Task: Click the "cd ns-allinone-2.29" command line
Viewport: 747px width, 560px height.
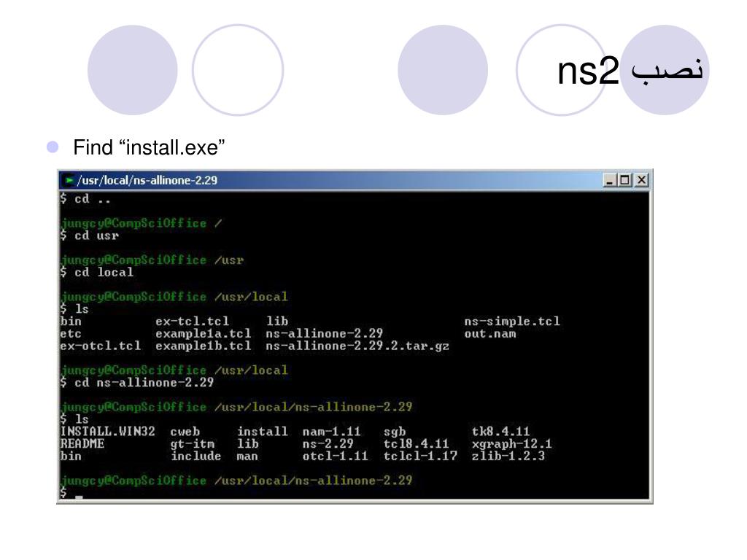Action: point(136,382)
